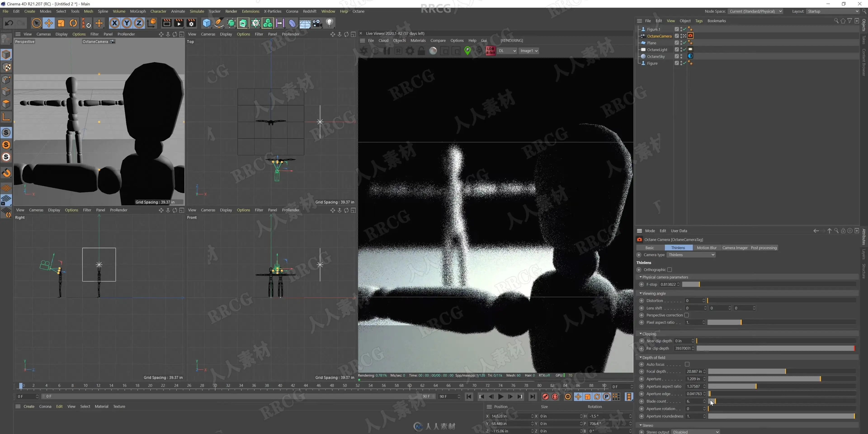Enable the Orthographic checkbox

point(670,270)
